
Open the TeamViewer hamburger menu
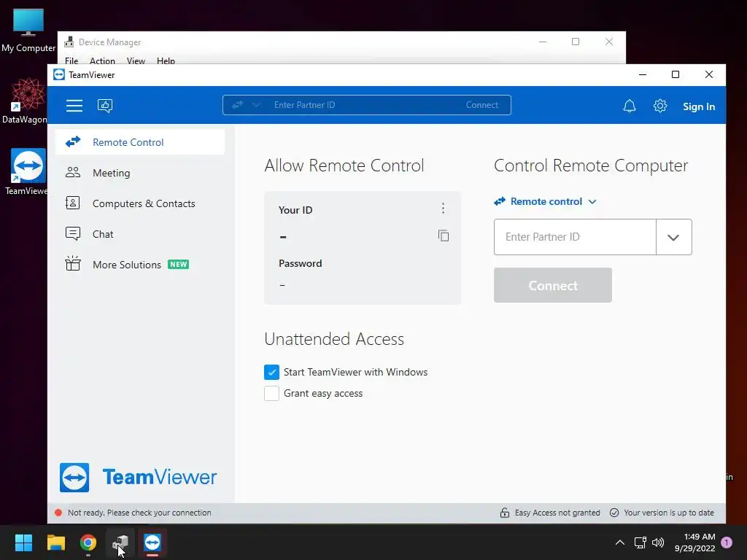[x=74, y=106]
